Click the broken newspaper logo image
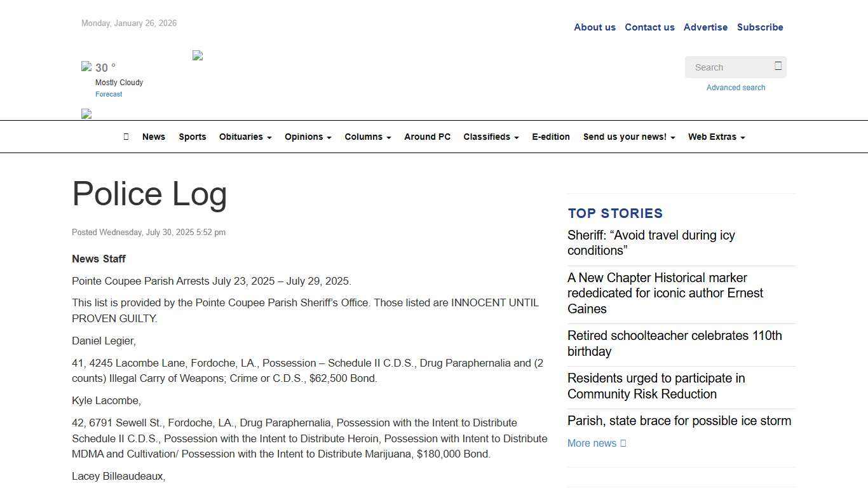 click(x=198, y=56)
